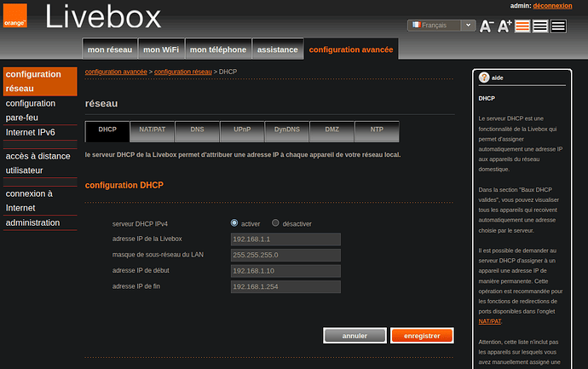Select the rightmost black layout icon
This screenshot has height=369, width=588.
click(558, 26)
